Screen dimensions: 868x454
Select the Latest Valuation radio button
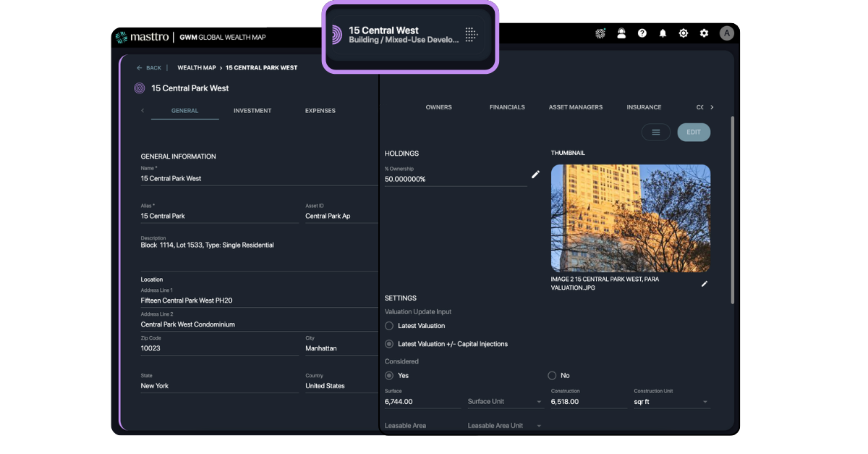pos(388,325)
